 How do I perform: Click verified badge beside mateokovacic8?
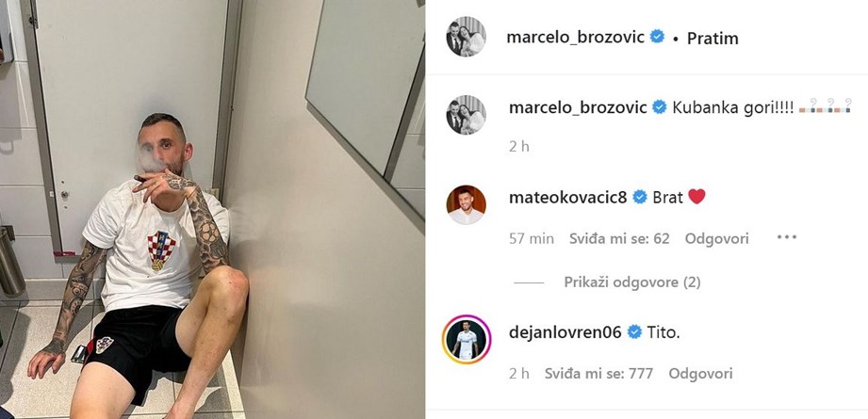[640, 197]
